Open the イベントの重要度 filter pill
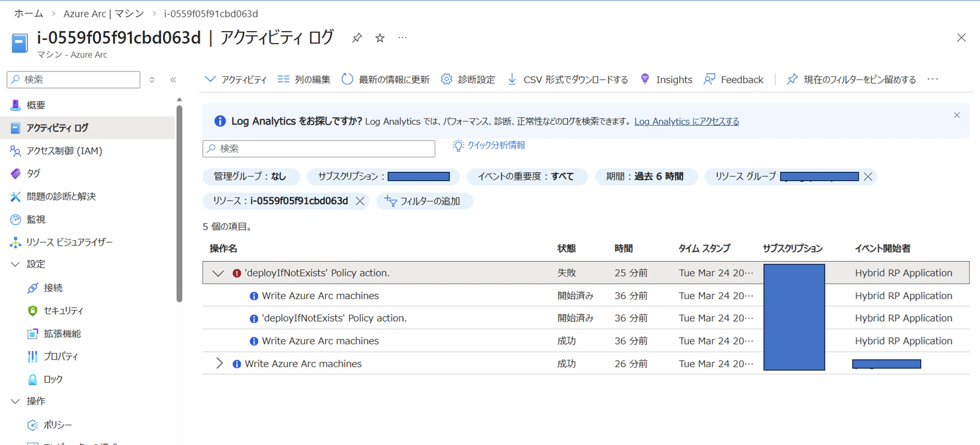This screenshot has width=980, height=445. click(x=526, y=176)
